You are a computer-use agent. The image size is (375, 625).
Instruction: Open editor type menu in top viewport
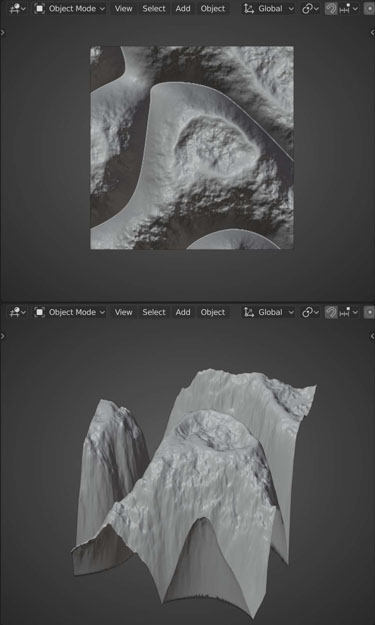(x=18, y=8)
